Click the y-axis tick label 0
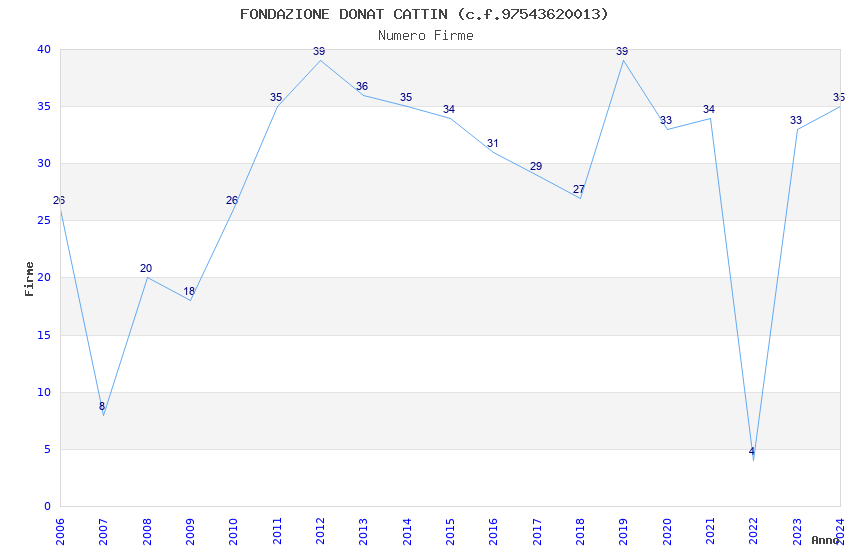850x550 pixels. (48, 506)
